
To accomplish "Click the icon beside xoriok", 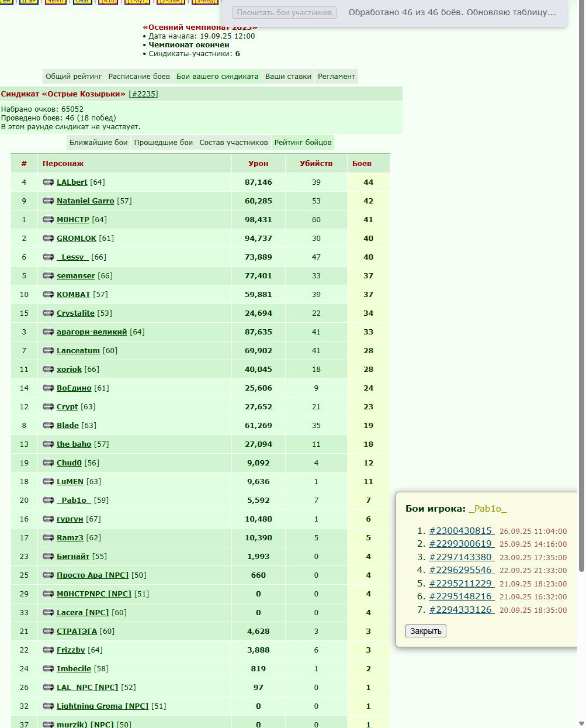I will (x=48, y=370).
